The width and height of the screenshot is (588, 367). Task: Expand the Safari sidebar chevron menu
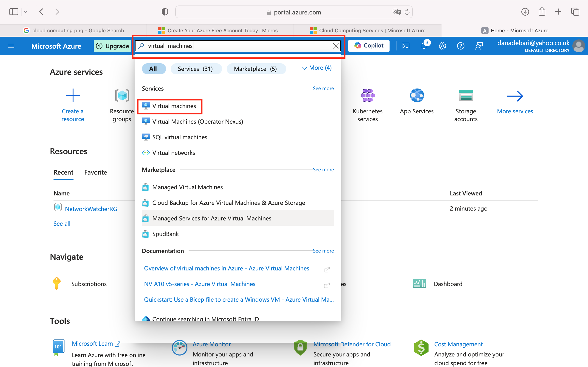point(26,12)
